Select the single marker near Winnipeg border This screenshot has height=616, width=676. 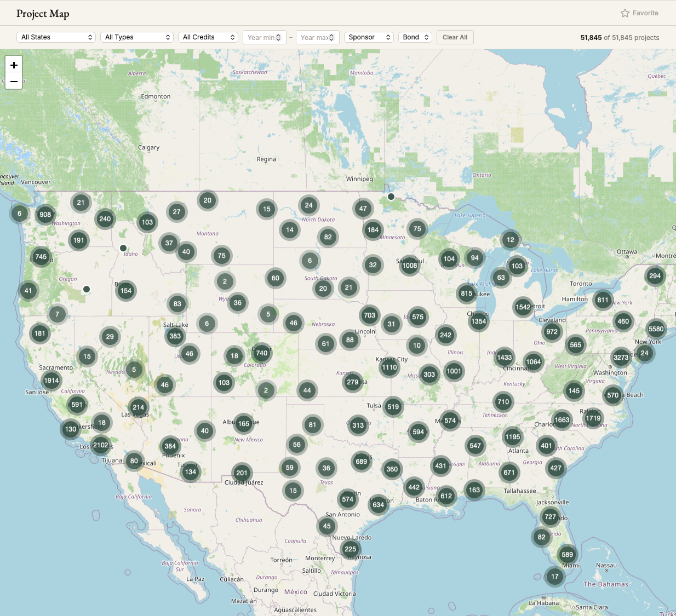(391, 197)
